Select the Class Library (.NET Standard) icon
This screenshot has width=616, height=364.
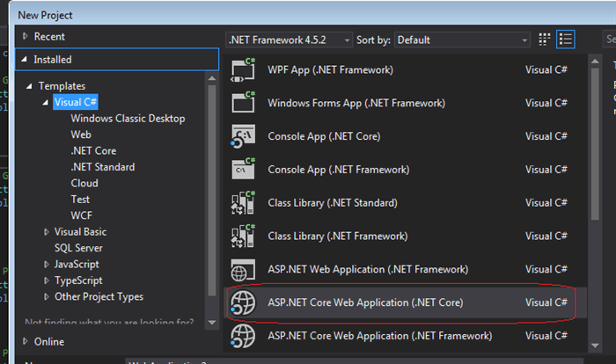point(243,202)
